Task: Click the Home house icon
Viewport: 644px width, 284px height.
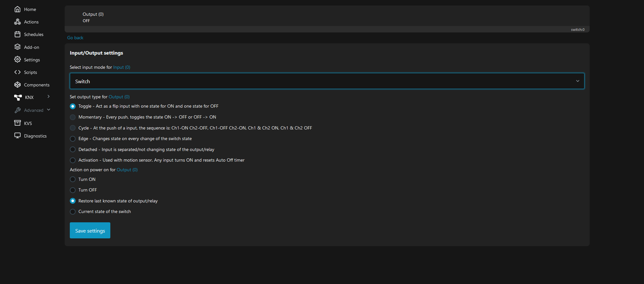Action: click(x=17, y=9)
